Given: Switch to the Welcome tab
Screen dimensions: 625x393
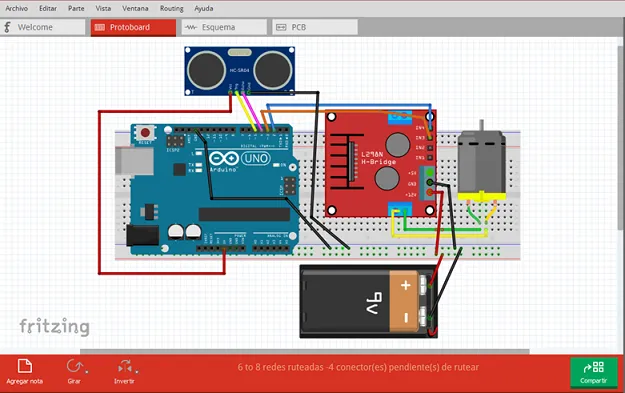Looking at the screenshot, I should coord(43,27).
